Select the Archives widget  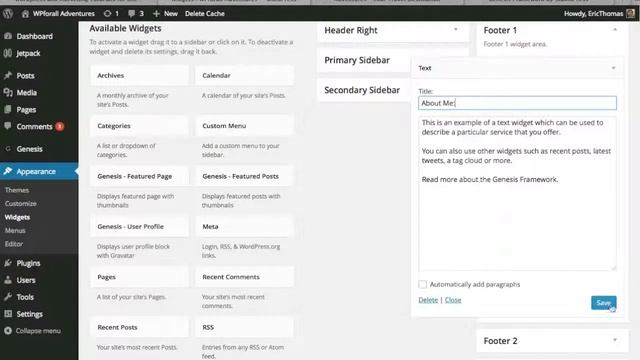(x=140, y=76)
